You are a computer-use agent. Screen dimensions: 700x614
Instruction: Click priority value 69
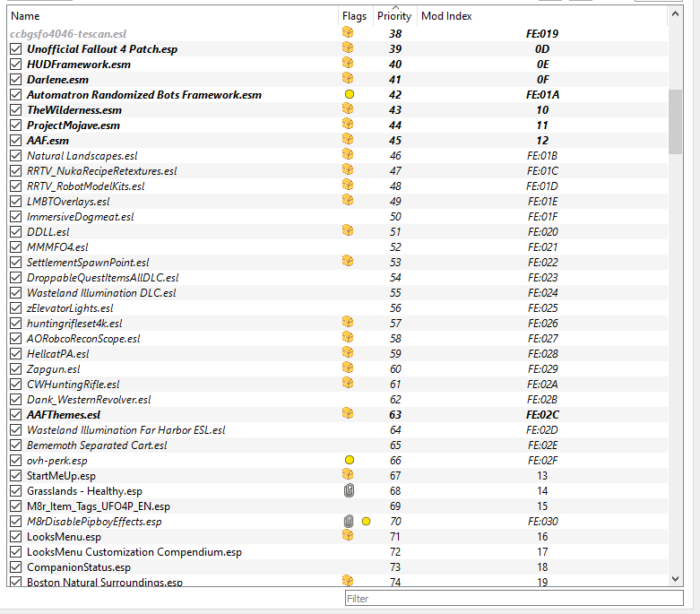[395, 506]
